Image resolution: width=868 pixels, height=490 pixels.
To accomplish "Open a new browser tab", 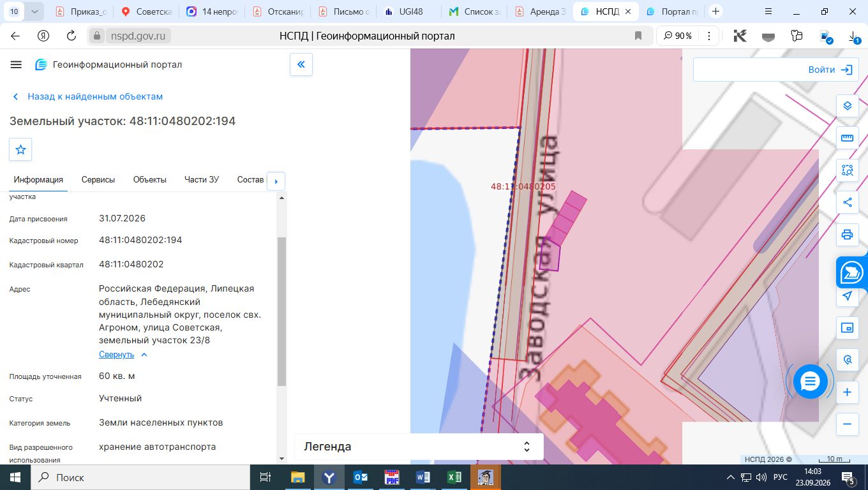I will 715,11.
